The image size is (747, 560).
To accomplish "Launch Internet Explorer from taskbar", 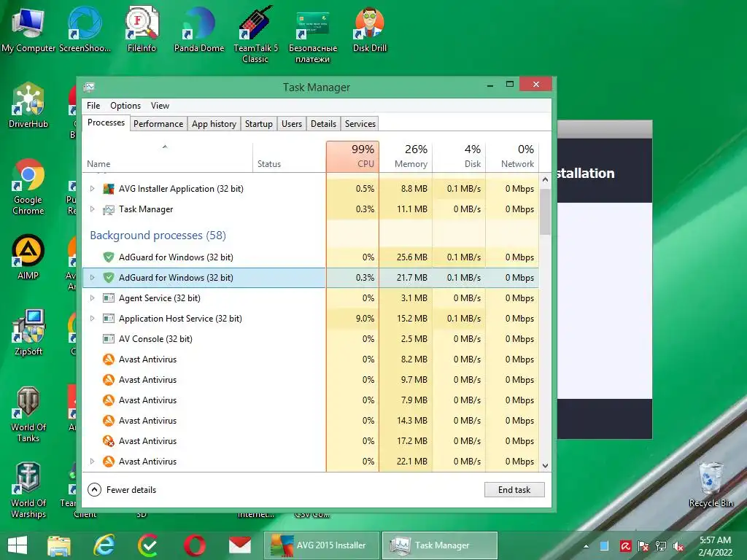I will point(104,545).
